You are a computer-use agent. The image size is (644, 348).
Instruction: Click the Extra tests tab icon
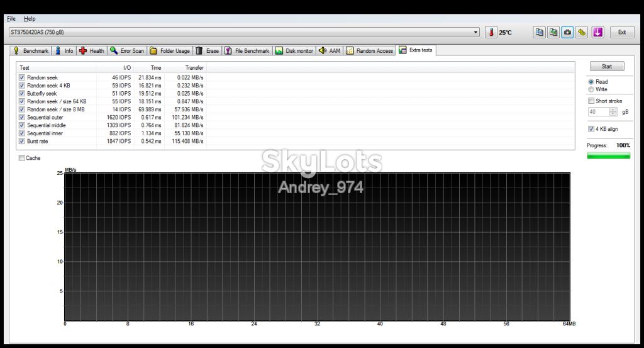click(x=402, y=50)
